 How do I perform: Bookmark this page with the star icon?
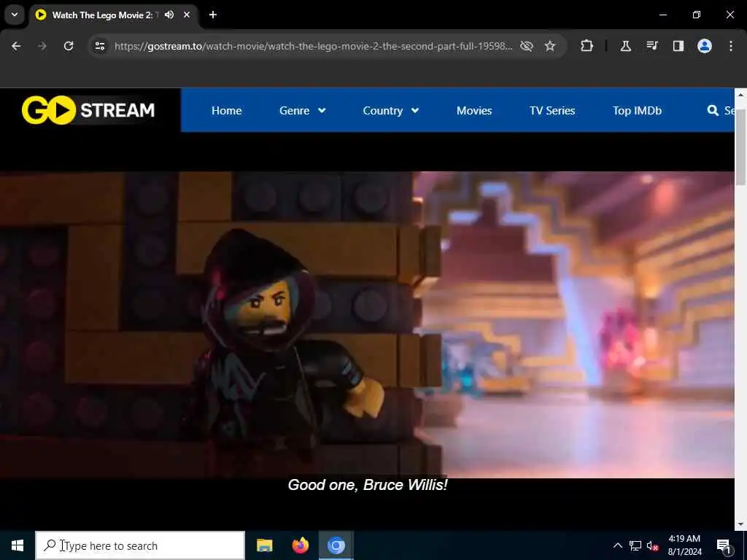[x=550, y=46]
